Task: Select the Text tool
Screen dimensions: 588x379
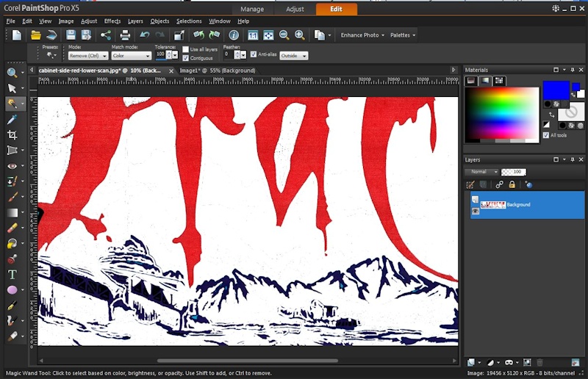Action: pos(12,274)
